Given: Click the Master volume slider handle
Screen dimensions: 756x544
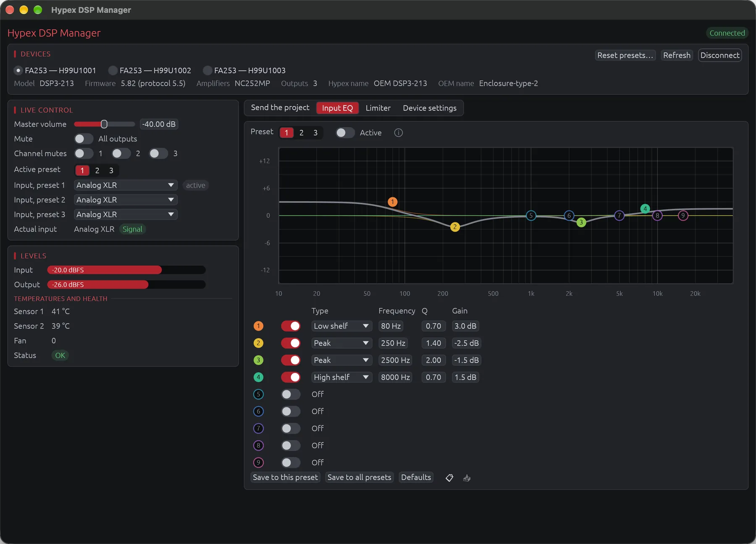Looking at the screenshot, I should [x=104, y=124].
